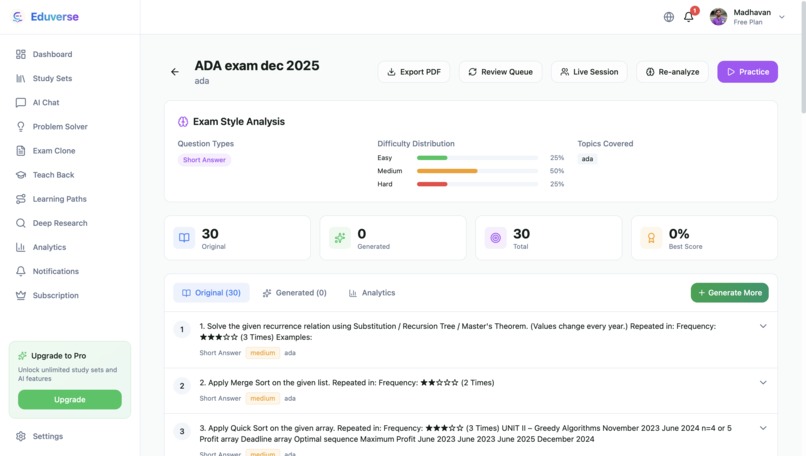Expand question 1 recurrence relation chevron
The height and width of the screenshot is (456, 806).
[x=763, y=326]
